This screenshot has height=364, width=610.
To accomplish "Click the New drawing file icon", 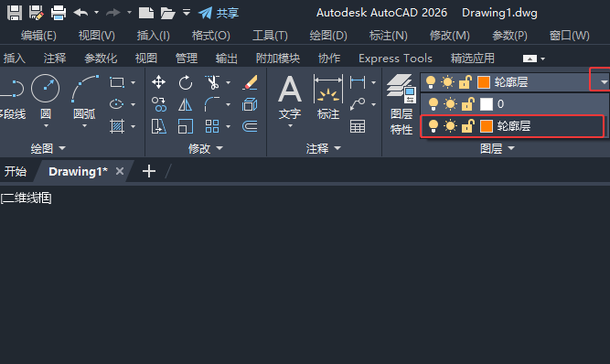I will tap(146, 13).
